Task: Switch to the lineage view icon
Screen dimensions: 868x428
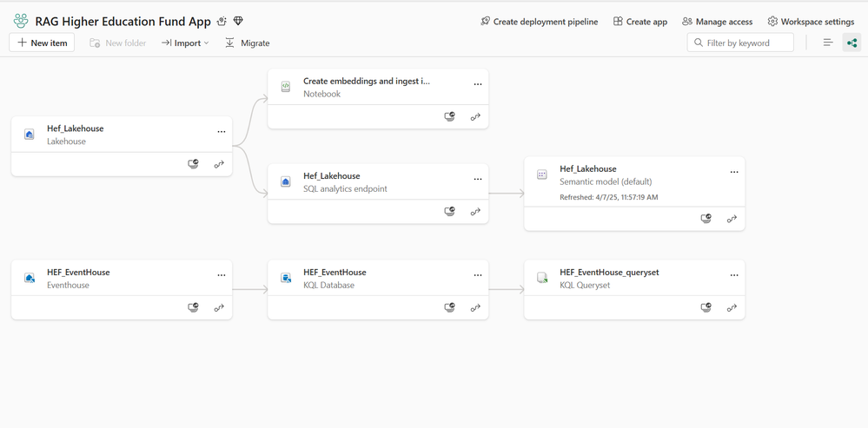Action: [x=851, y=43]
